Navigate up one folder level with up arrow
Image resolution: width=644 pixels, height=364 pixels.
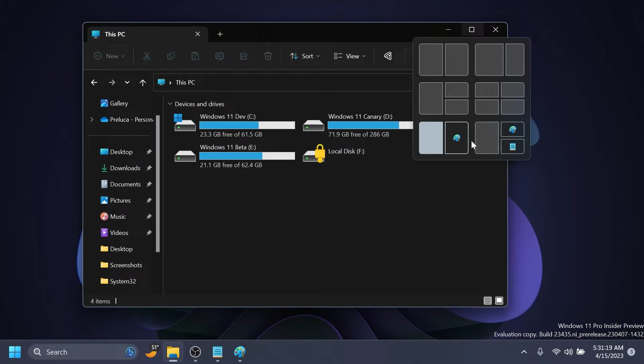pyautogui.click(x=143, y=83)
